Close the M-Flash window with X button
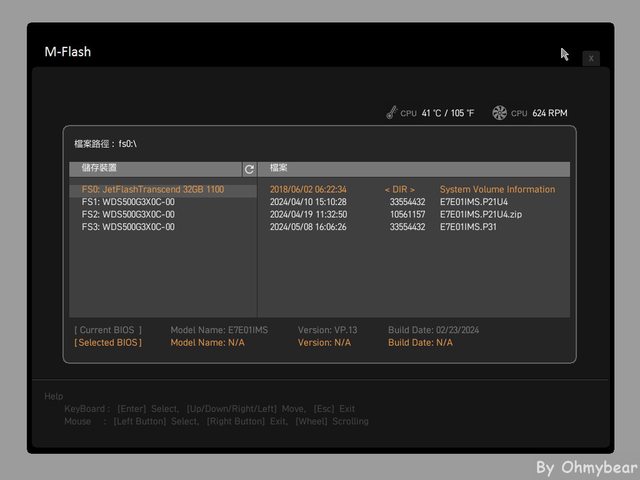The width and height of the screenshot is (640, 480). [x=591, y=58]
